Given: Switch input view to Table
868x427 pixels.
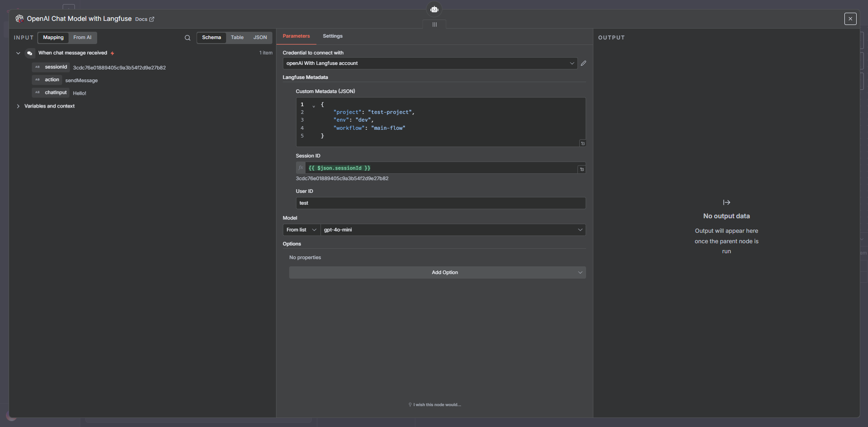Looking at the screenshot, I should pyautogui.click(x=237, y=38).
